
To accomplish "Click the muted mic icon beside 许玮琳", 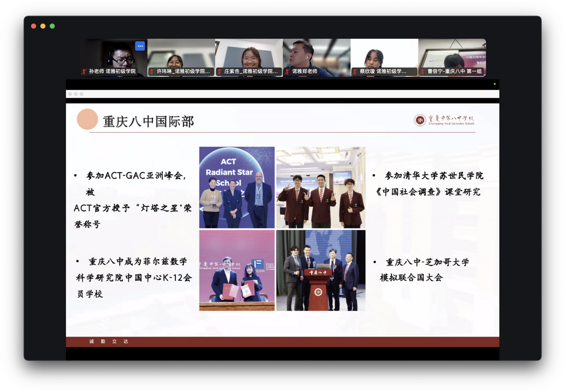I will click(152, 72).
